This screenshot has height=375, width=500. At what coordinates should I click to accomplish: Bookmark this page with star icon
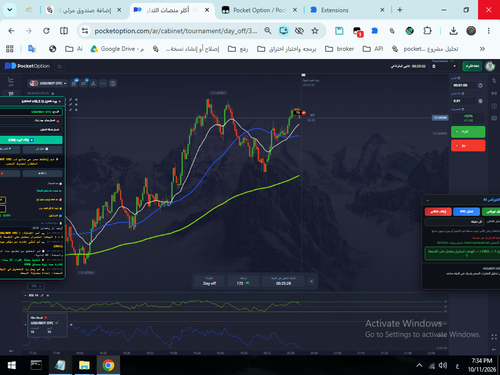315,31
